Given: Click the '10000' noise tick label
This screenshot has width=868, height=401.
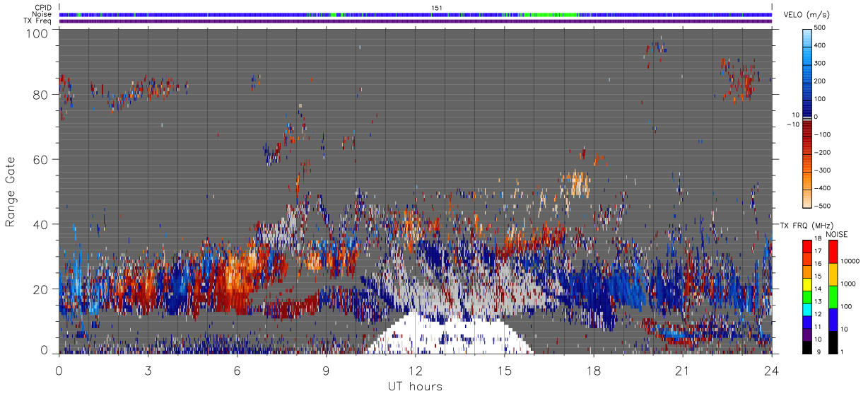Looking at the screenshot, I should [850, 262].
